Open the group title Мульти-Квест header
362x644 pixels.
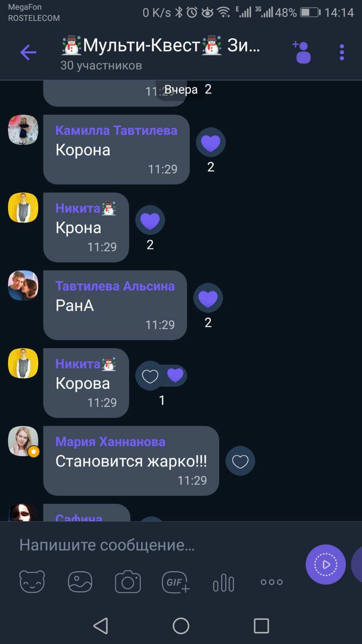click(x=161, y=45)
